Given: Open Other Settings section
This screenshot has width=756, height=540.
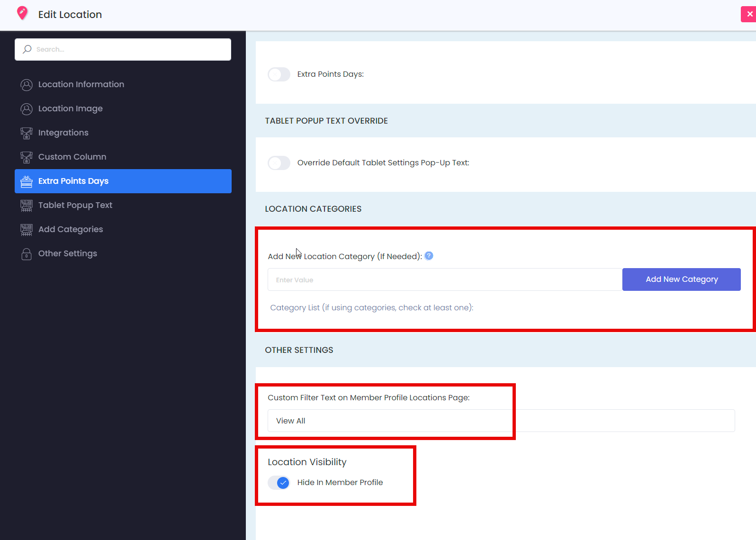Looking at the screenshot, I should click(x=123, y=253).
